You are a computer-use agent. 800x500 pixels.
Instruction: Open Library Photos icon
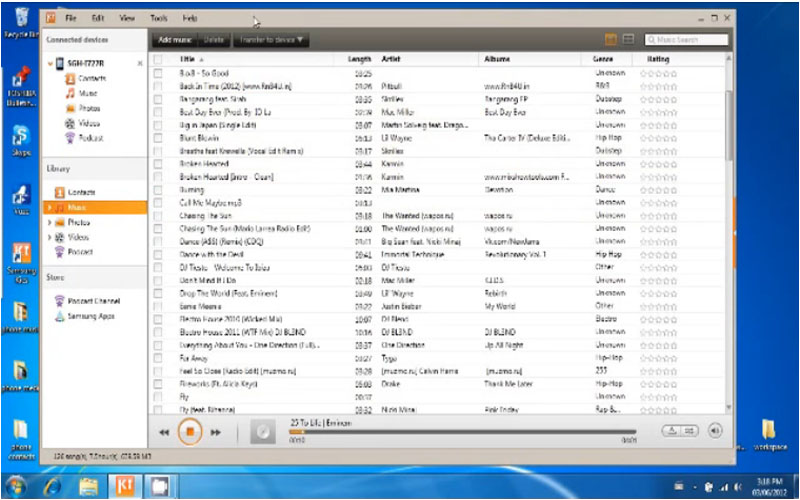click(x=60, y=222)
